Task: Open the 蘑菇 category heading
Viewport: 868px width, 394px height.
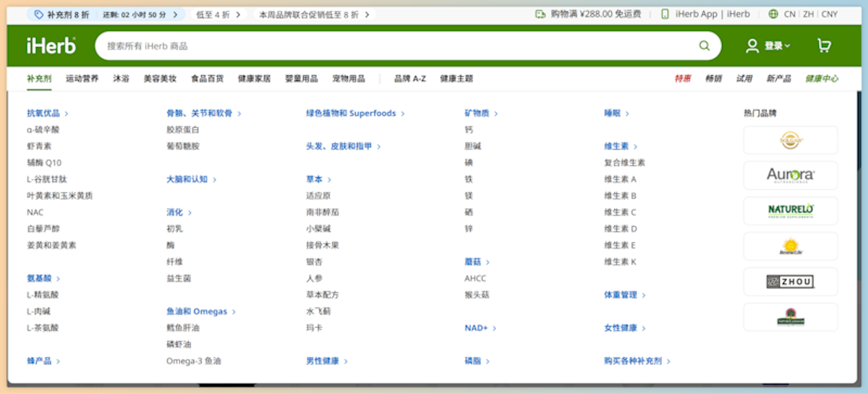Action: pyautogui.click(x=477, y=262)
